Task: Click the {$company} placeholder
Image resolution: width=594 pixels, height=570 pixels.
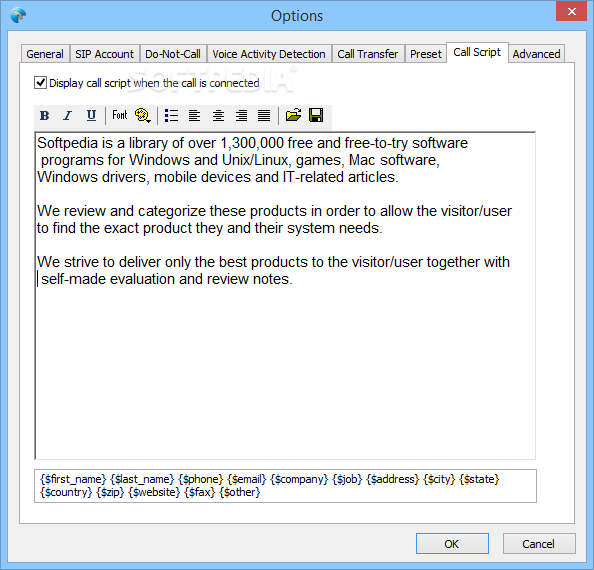Action: (x=299, y=479)
